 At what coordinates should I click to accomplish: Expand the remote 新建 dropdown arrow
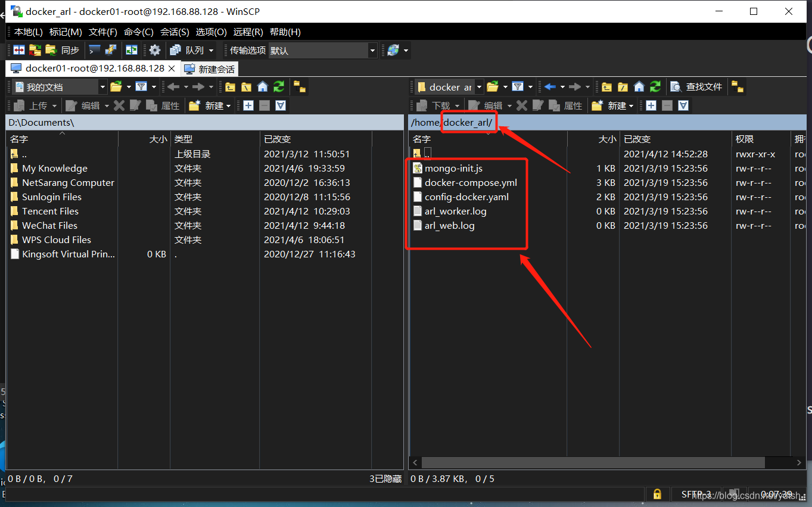[x=631, y=106]
